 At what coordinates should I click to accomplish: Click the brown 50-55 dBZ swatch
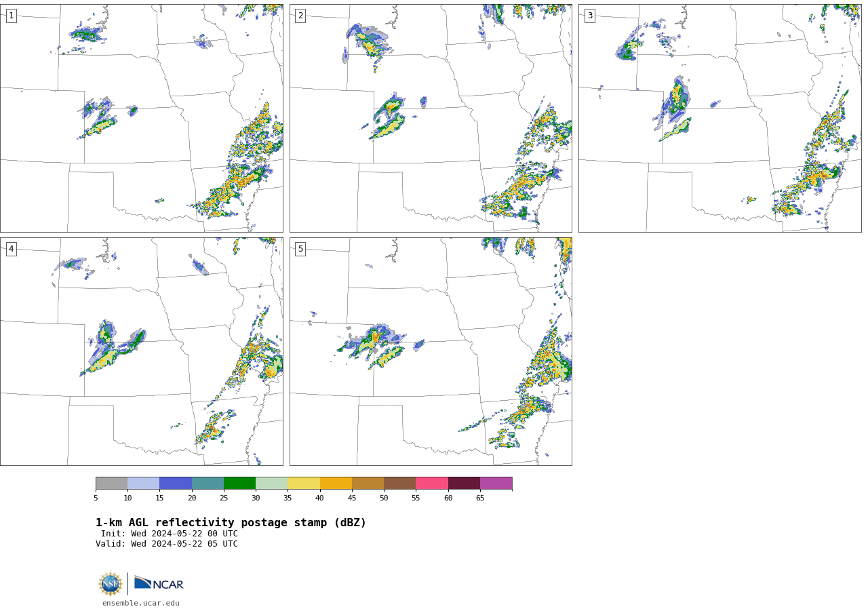(399, 483)
